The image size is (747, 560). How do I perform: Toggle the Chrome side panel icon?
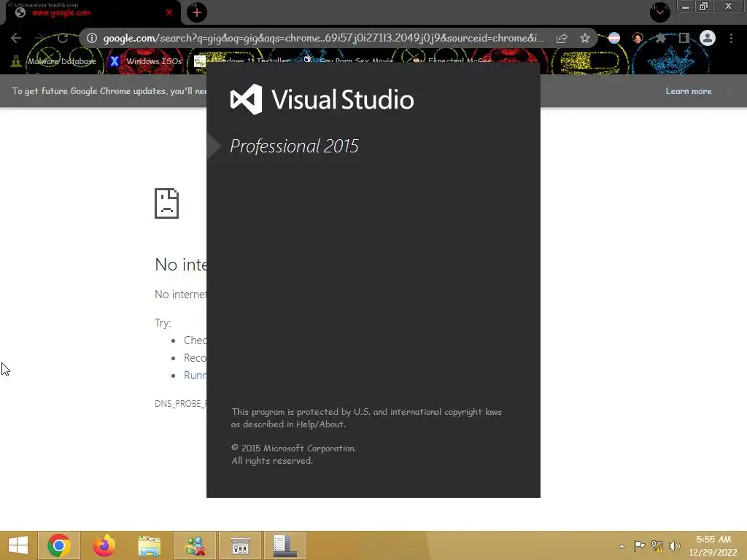684,38
